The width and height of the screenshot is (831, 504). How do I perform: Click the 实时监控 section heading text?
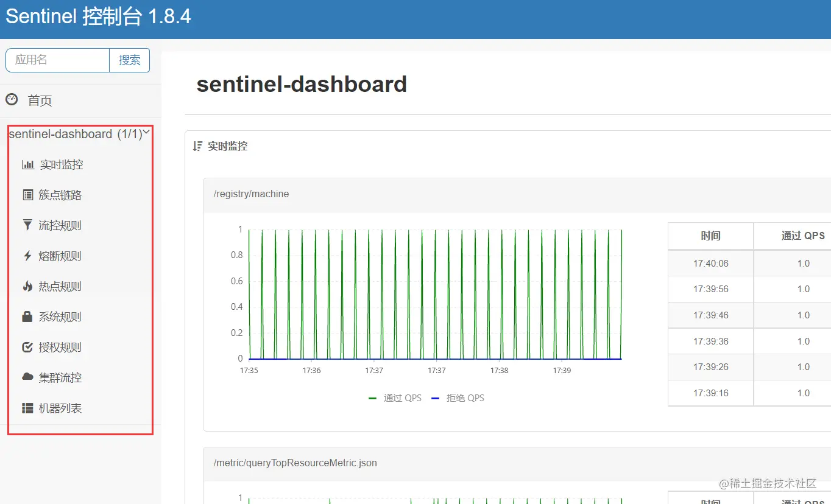(x=227, y=147)
